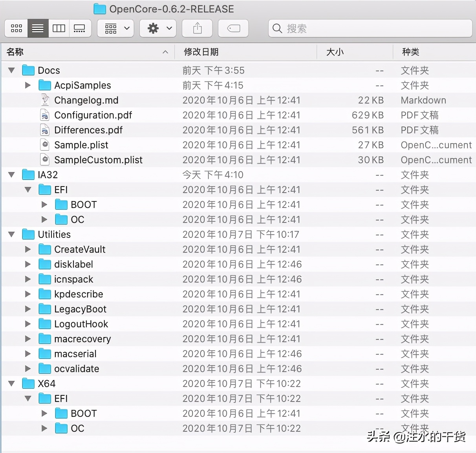Open the Sample.plist file entry

[x=81, y=145]
